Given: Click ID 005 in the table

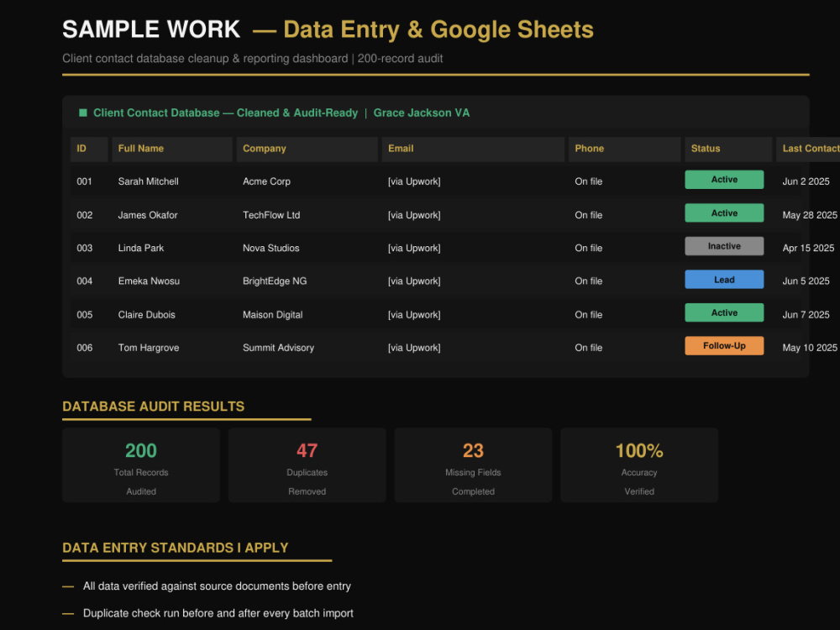Looking at the screenshot, I should click(84, 314).
